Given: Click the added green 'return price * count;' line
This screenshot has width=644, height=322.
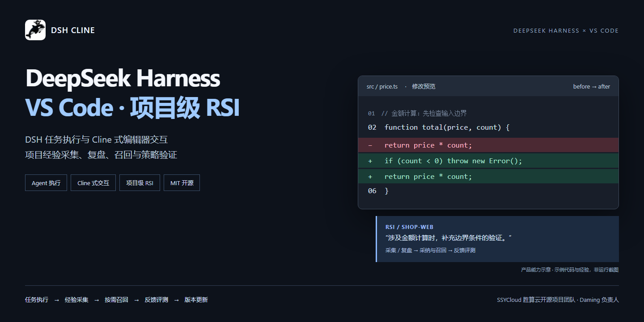Looking at the screenshot, I should (488, 176).
